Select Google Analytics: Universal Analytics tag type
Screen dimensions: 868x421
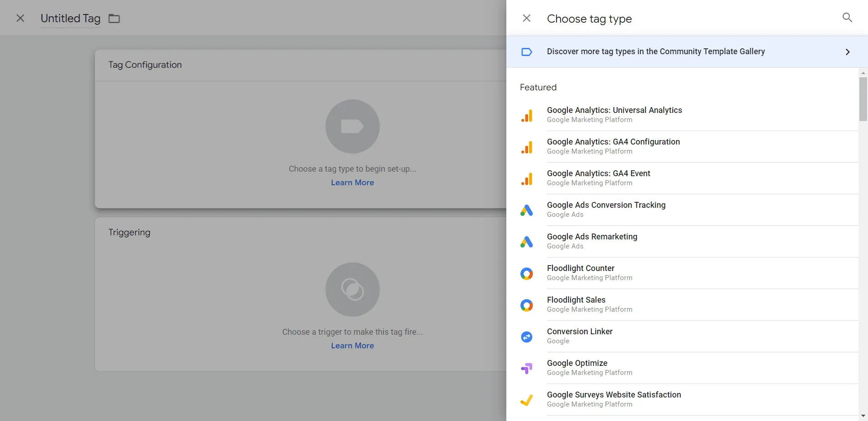tap(683, 115)
